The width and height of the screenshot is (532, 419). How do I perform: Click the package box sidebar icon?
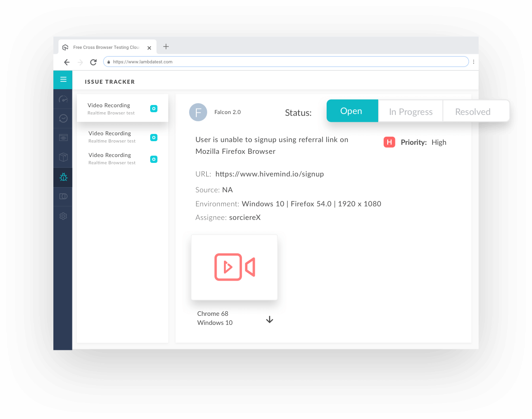coord(63,157)
